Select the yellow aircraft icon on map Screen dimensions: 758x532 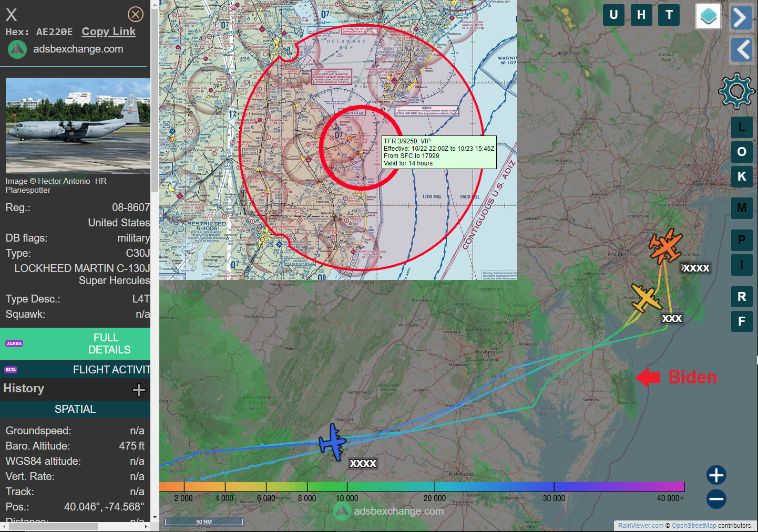[646, 298]
